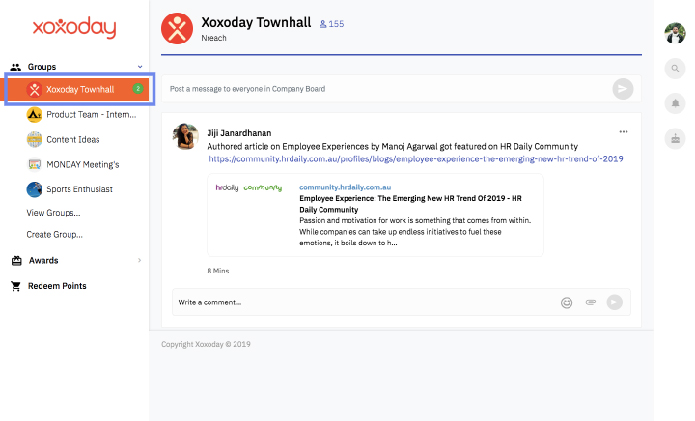
Task: Click the post message input field
Action: click(x=386, y=89)
